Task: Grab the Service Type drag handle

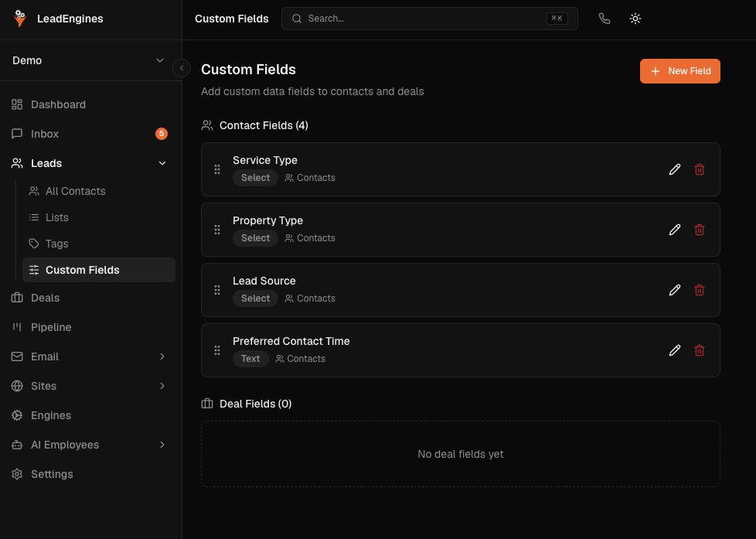Action: tap(217, 169)
